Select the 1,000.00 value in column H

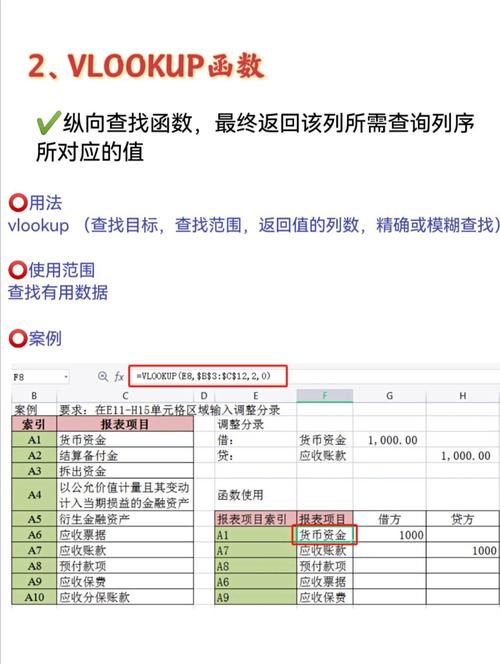tap(463, 455)
